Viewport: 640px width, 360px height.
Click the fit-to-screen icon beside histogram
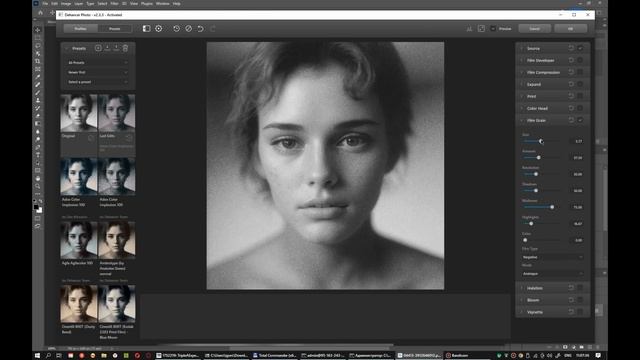[481, 29]
